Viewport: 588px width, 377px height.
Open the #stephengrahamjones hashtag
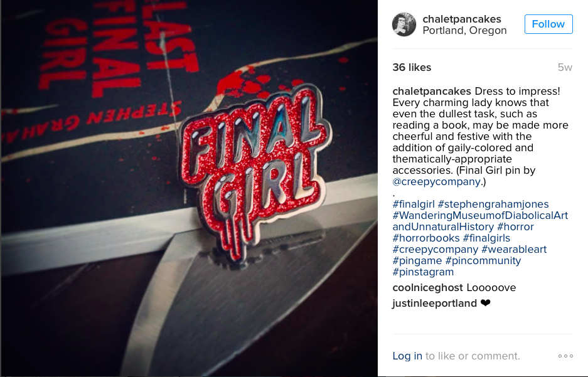coord(493,204)
